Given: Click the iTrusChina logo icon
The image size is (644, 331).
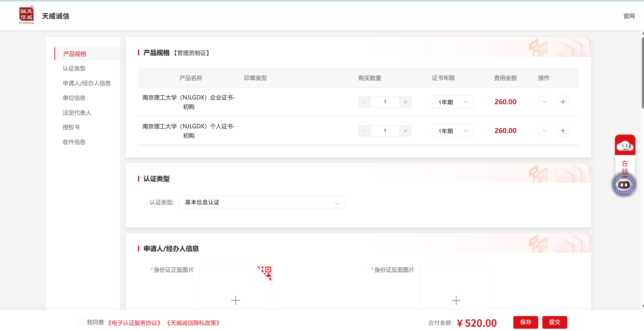Looking at the screenshot, I should [x=26, y=15].
